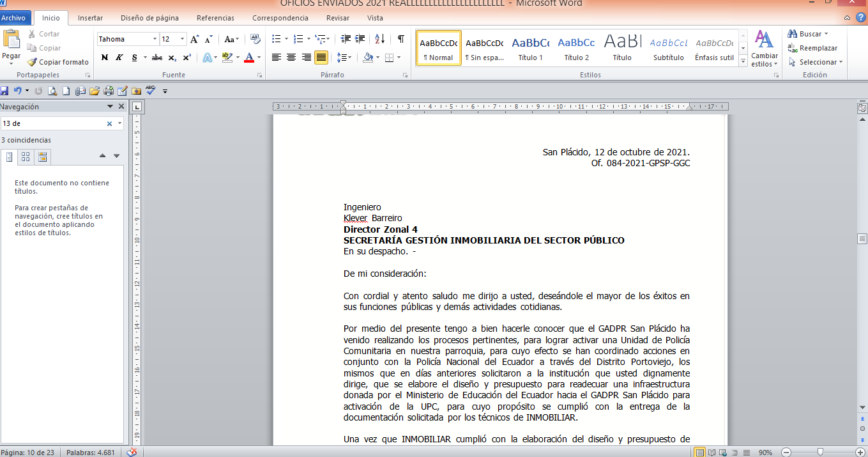Viewport: 868px width, 457px height.
Task: Expand the font color dropdown arrow
Action: click(x=259, y=58)
